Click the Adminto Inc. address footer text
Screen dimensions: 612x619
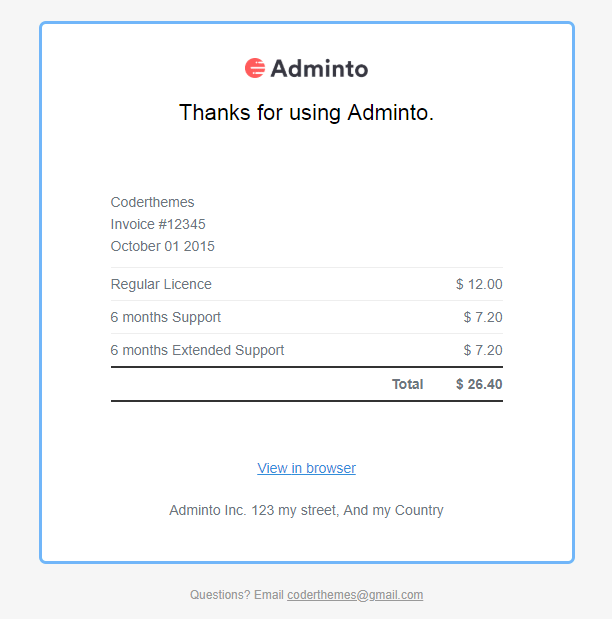tap(306, 510)
